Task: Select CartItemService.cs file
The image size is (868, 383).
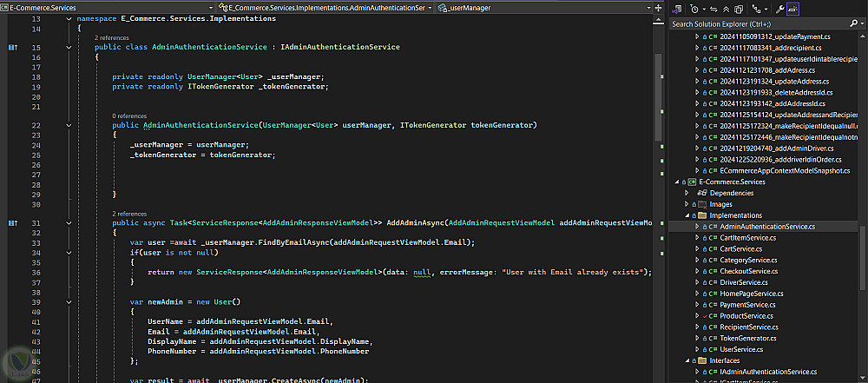Action: click(748, 238)
